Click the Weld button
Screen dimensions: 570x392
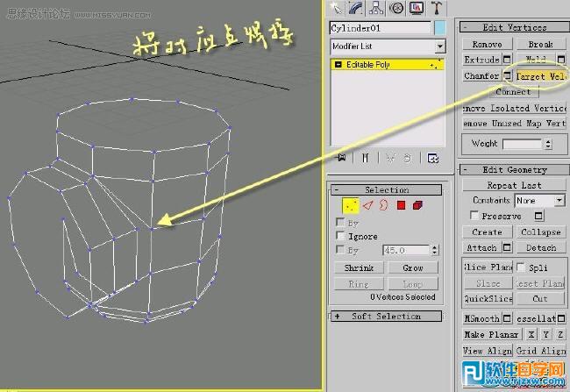pos(536,60)
